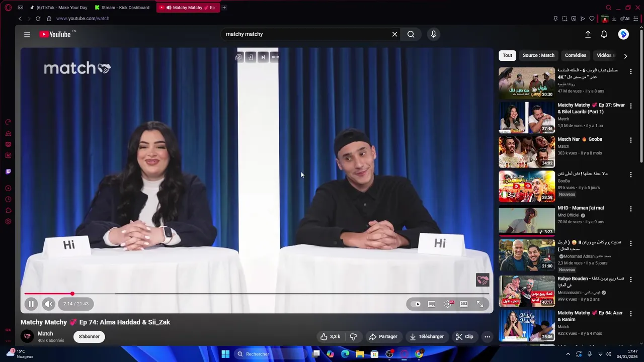Mute the video volume
The height and width of the screenshot is (362, 644).
pos(48,304)
